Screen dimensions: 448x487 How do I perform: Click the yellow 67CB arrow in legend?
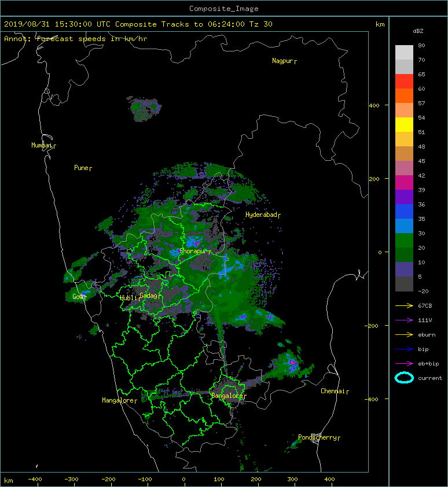[404, 305]
